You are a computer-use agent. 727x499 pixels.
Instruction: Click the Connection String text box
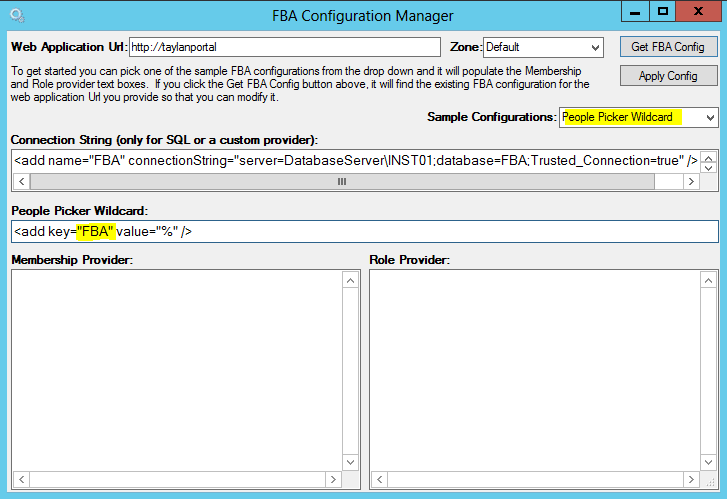356,161
